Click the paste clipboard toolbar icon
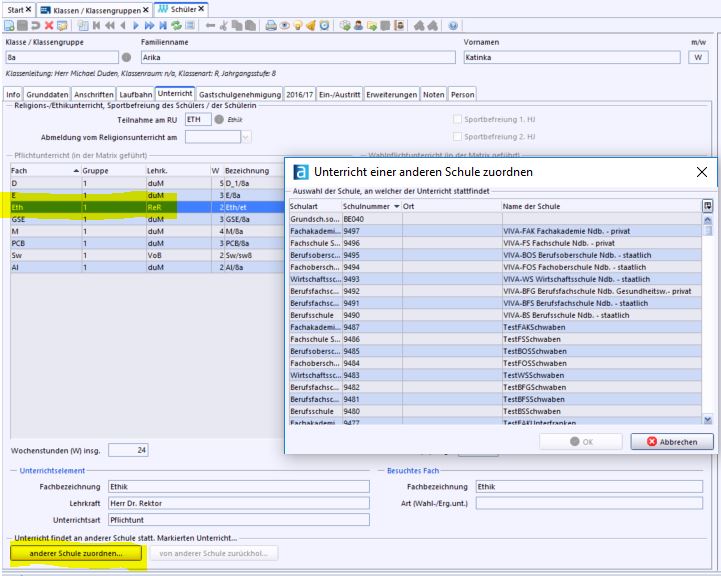The height and width of the screenshot is (576, 721). click(x=250, y=26)
